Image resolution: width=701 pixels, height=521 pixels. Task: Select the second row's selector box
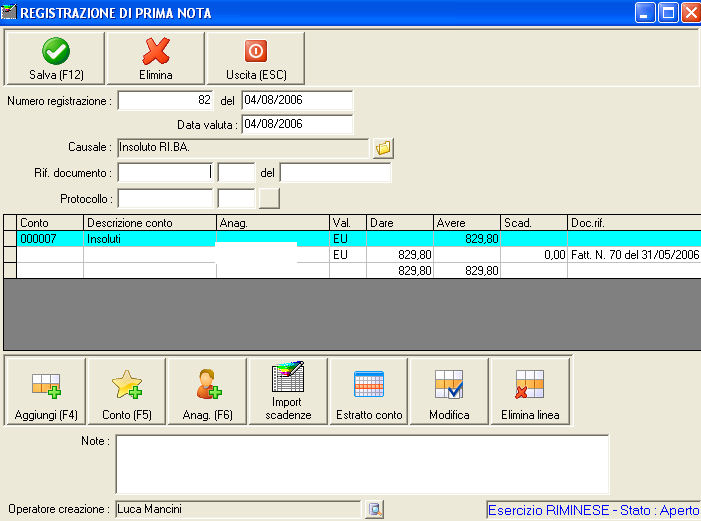10,255
